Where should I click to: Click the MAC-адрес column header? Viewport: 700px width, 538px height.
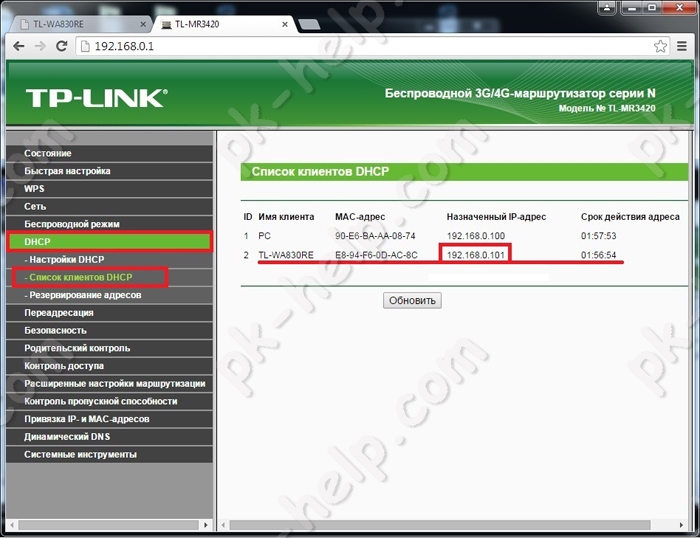(360, 217)
